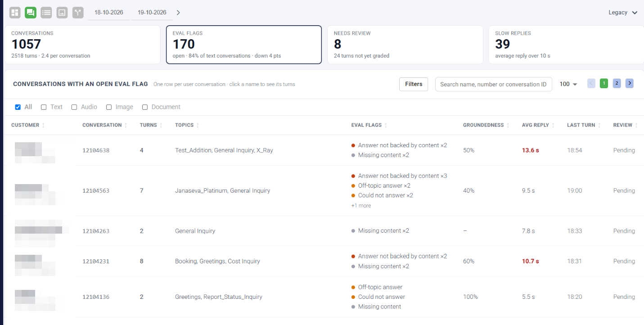The image size is (644, 325).
Task: Uncheck the All filter checkbox
Action: tap(18, 107)
